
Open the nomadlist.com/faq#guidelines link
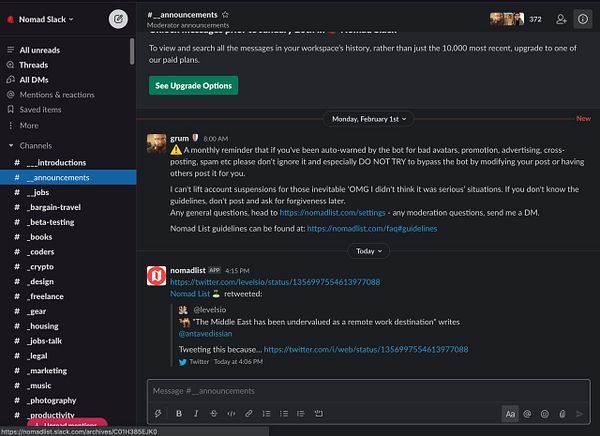coord(372,229)
